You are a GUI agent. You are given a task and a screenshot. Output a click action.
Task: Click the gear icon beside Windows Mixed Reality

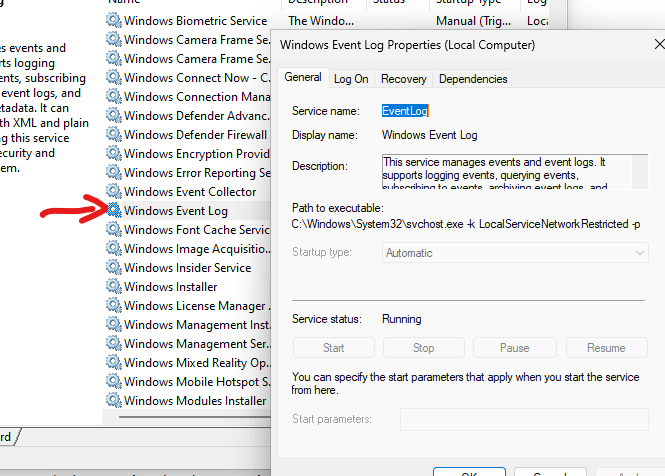click(x=114, y=362)
